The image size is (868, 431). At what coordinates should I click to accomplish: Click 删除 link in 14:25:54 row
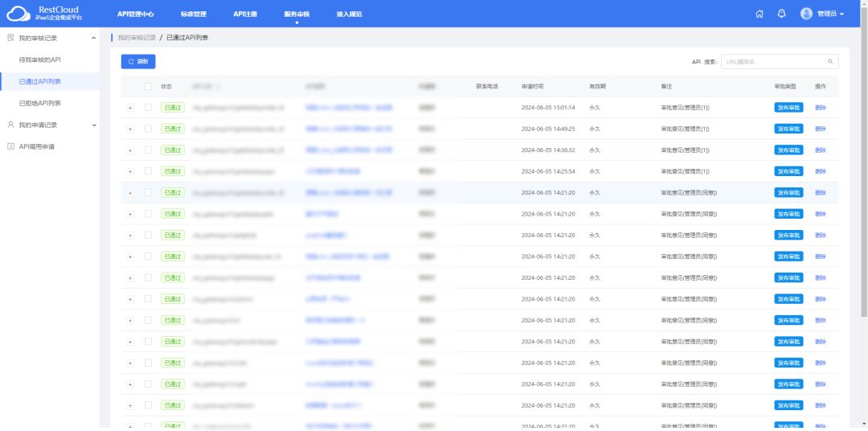pyautogui.click(x=820, y=171)
